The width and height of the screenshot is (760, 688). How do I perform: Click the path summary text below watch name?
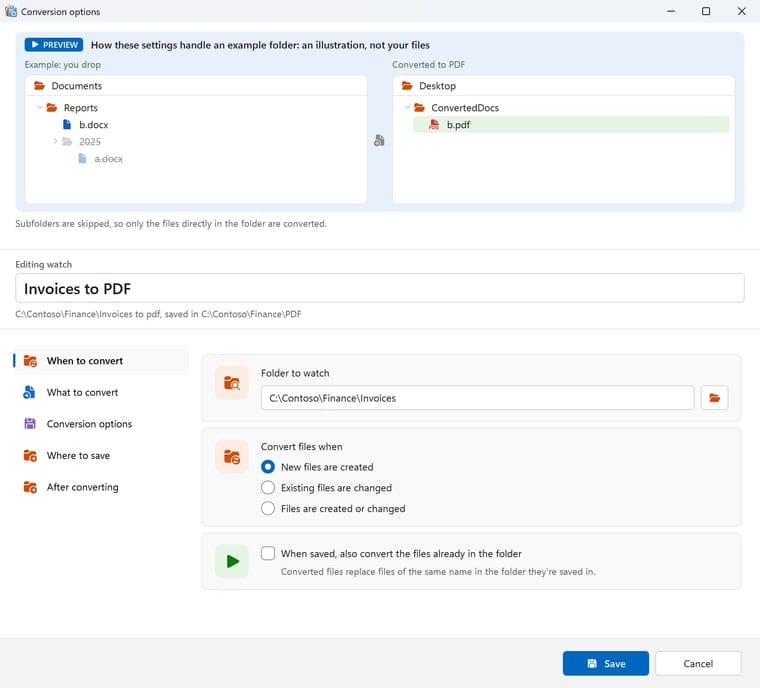(x=158, y=314)
